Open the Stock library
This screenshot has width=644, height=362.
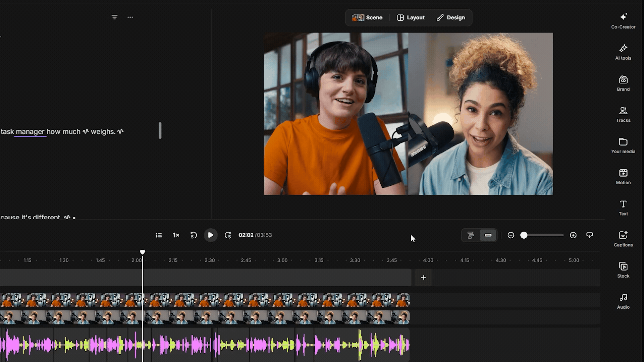623,270
